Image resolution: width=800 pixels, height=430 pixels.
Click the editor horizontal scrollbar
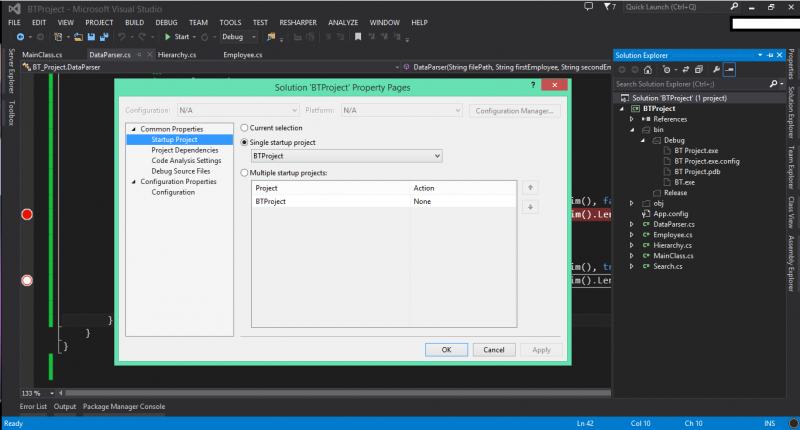337,393
